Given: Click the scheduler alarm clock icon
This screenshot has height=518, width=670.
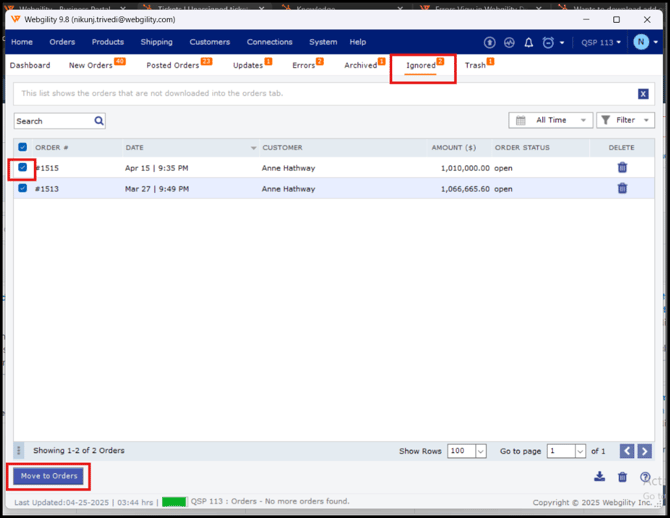Looking at the screenshot, I should [548, 43].
